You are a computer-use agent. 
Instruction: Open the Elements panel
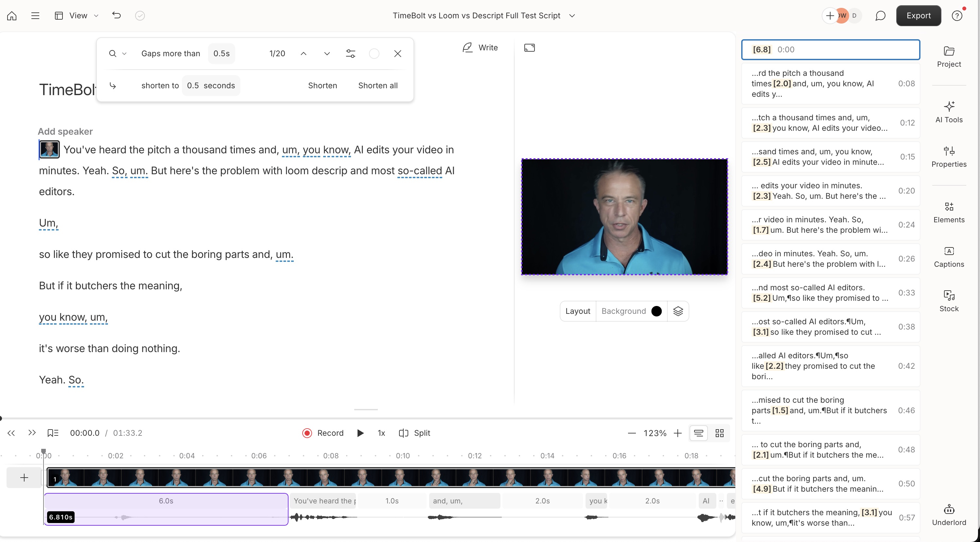click(949, 212)
